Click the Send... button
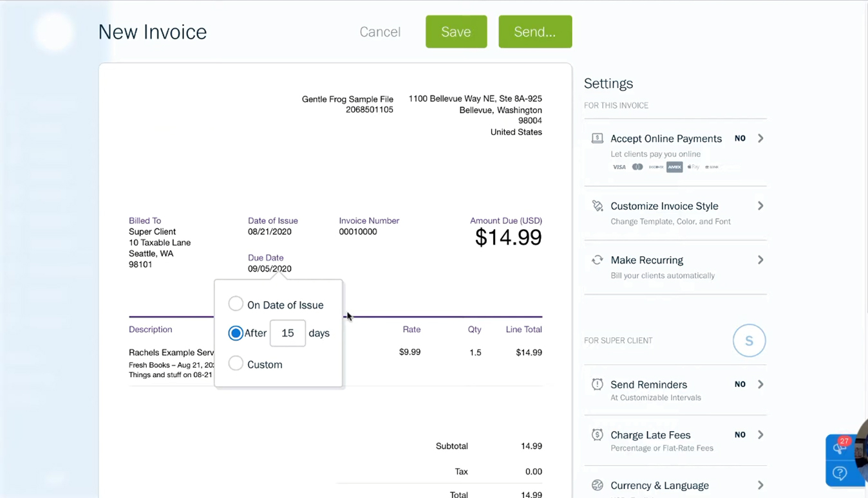 [x=534, y=32]
